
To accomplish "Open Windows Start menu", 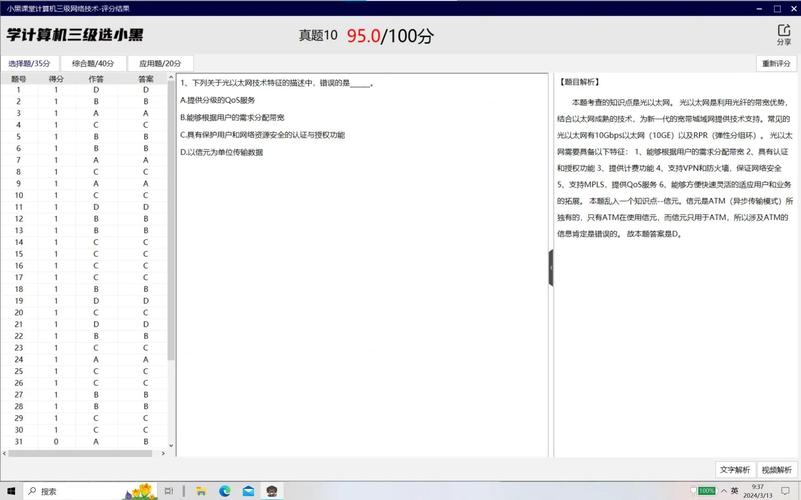I will [11, 491].
